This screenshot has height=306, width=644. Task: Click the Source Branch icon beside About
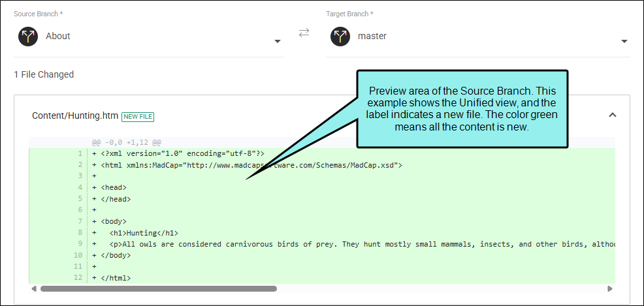pos(28,37)
